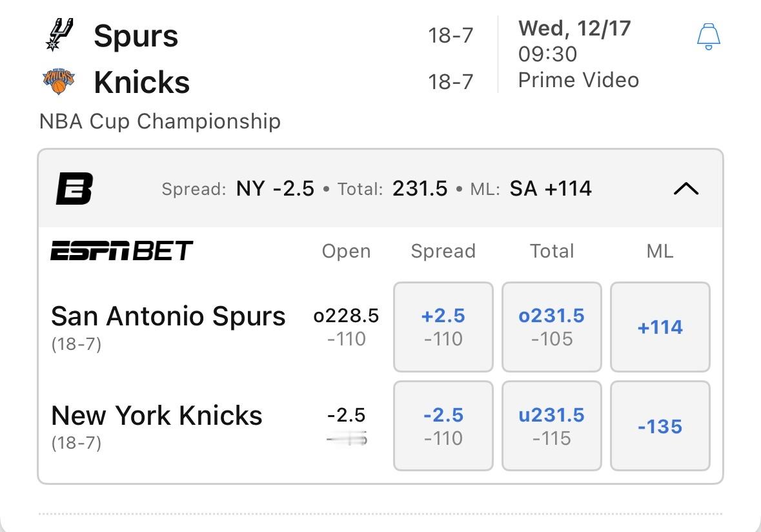
Task: Open San Antonio Spurs team row
Action: 168,316
